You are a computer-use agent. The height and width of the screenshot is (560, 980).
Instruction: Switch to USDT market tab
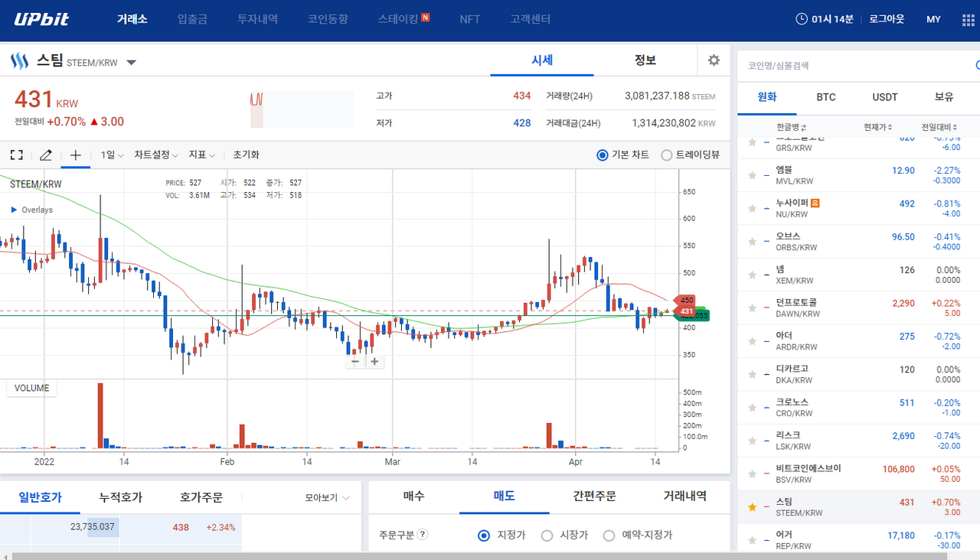pos(884,97)
